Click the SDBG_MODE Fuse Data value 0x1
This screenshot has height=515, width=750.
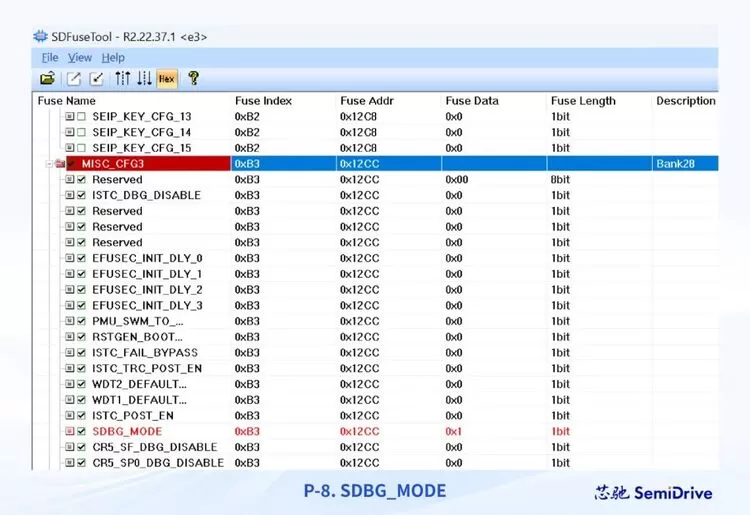pos(453,431)
